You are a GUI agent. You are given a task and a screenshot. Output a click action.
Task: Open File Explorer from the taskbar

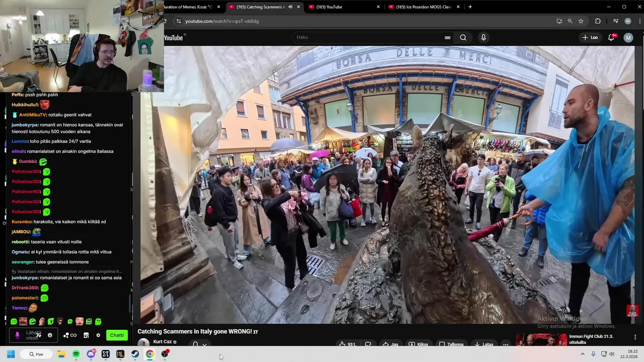pyautogui.click(x=61, y=354)
